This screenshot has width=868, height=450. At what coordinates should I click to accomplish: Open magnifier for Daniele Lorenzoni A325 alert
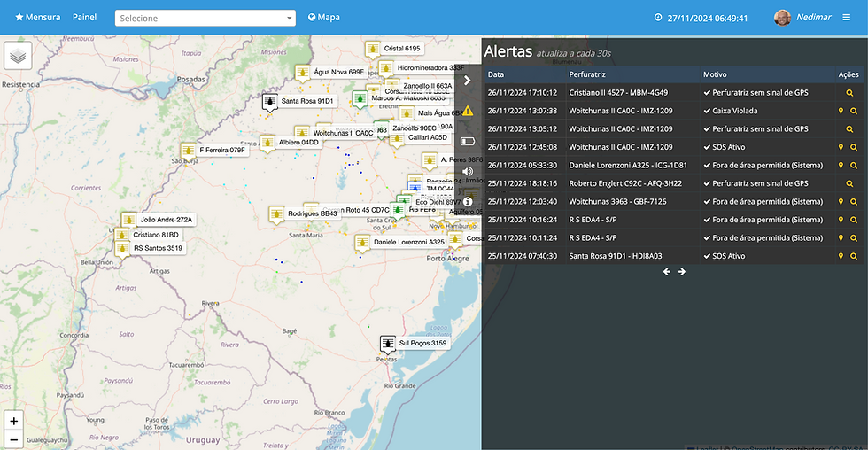(854, 166)
